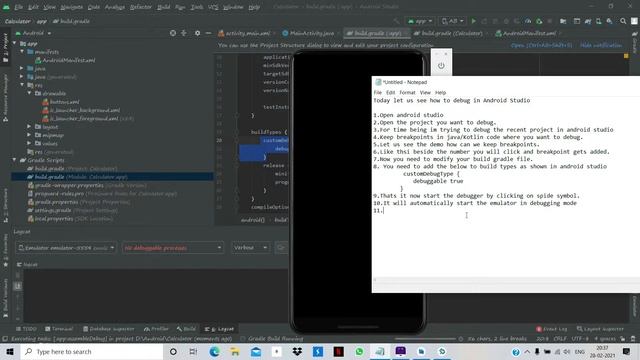Select build.gradle (Module Calculator.app) row
Viewport: 640px width, 360px height.
112,177
